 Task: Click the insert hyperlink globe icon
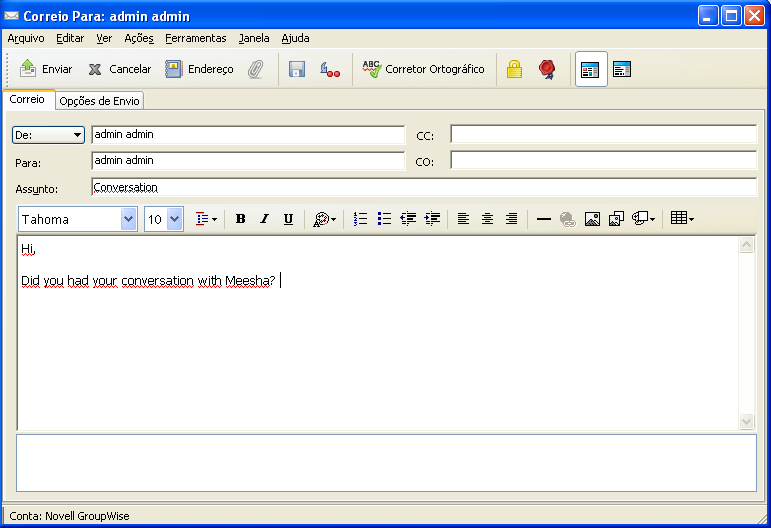(568, 219)
